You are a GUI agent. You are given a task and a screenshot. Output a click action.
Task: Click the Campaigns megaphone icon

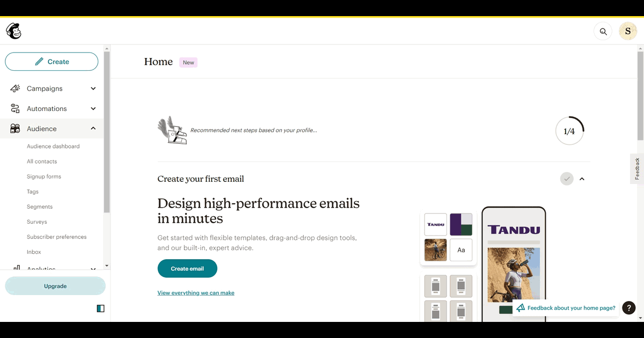click(x=15, y=89)
